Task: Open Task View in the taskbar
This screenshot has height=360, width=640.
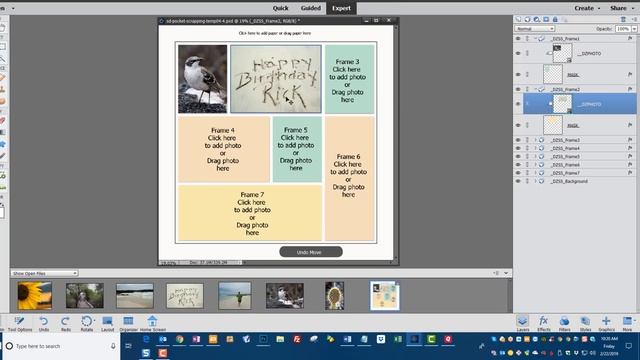Action: click(129, 346)
